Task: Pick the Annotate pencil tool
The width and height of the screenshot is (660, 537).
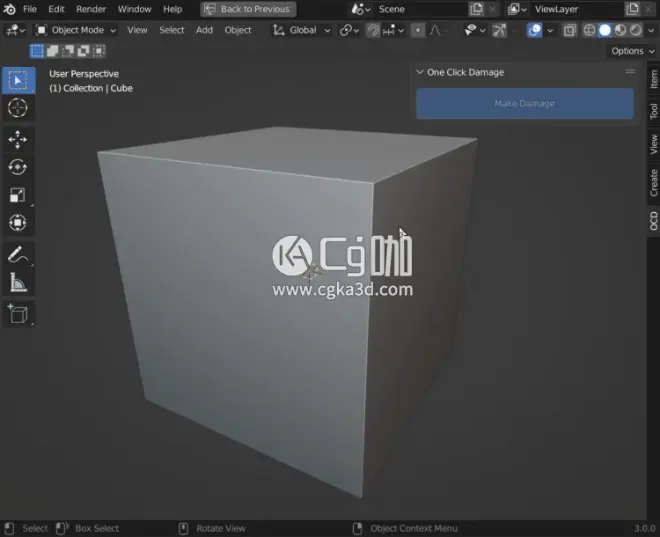Action: pyautogui.click(x=18, y=255)
